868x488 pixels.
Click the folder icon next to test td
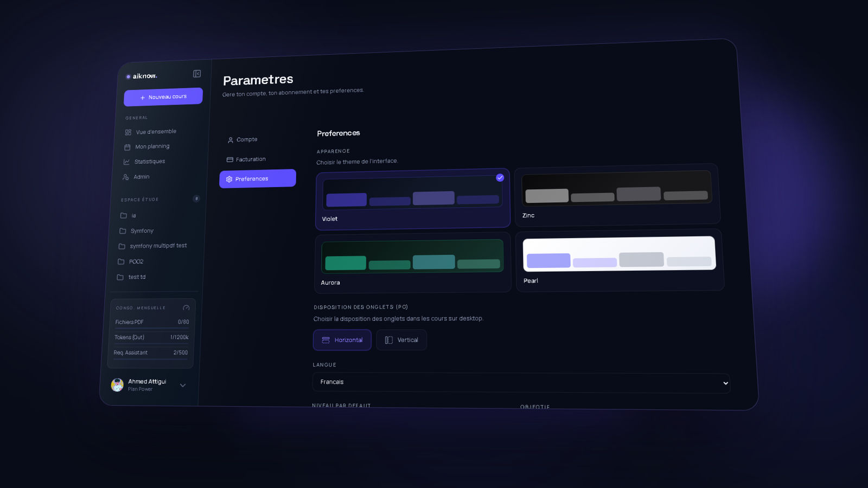(x=120, y=277)
